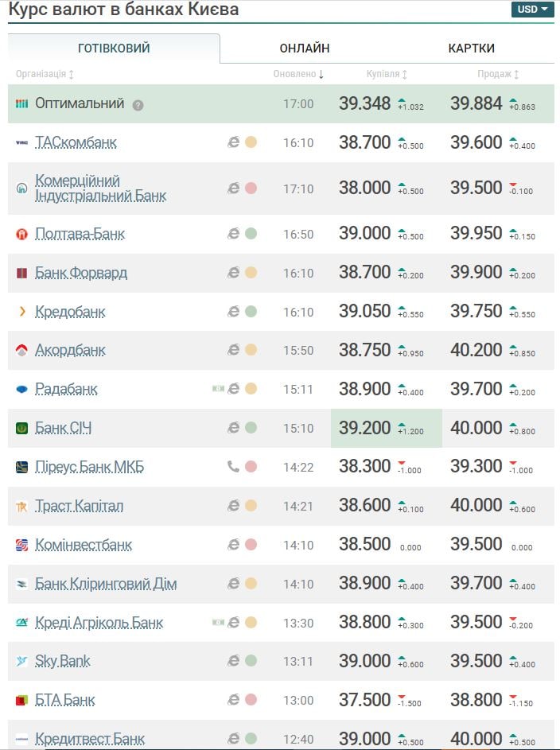Click the help icon next to Оптимальний
Screen dimensions: 560x750
138,105
